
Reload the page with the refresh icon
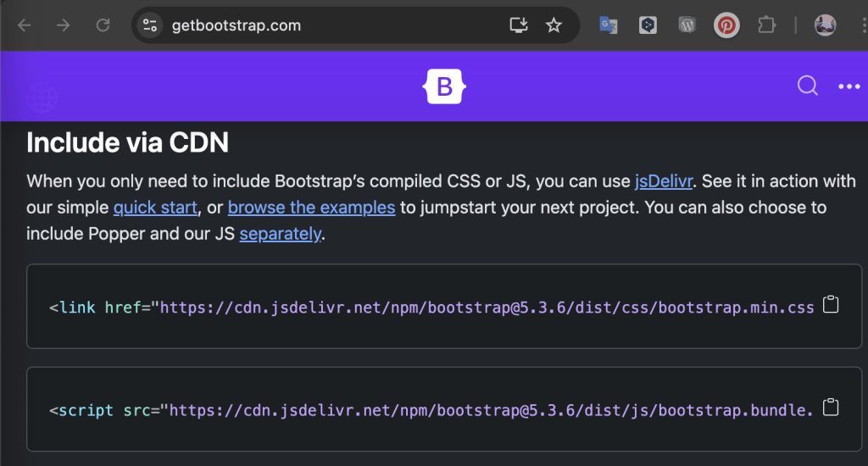pos(103,25)
